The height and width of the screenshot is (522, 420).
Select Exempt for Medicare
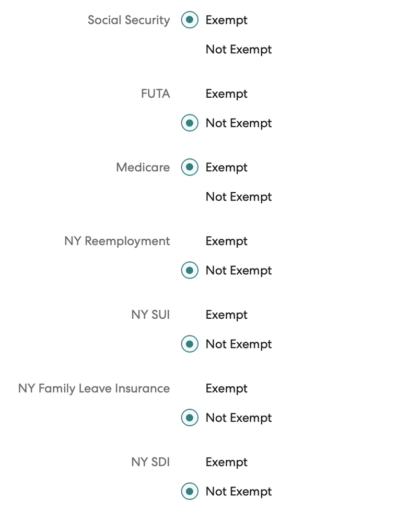point(189,167)
